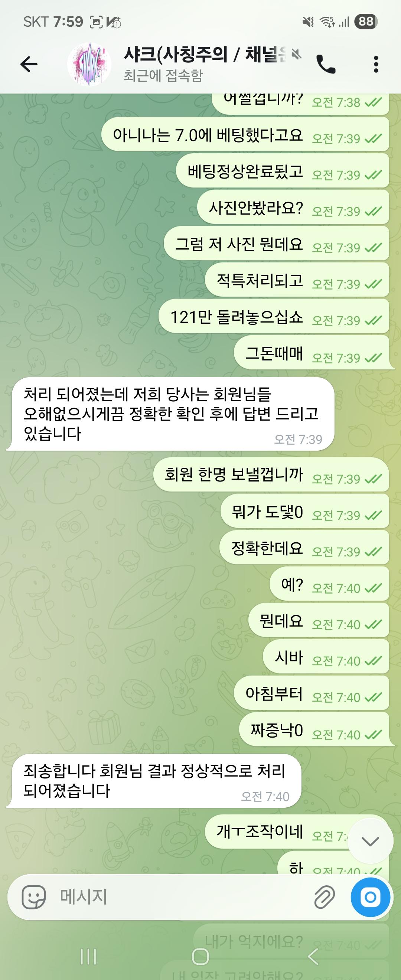Tap the Android recent apps navigation icon
401x980 pixels.
pos(88,956)
